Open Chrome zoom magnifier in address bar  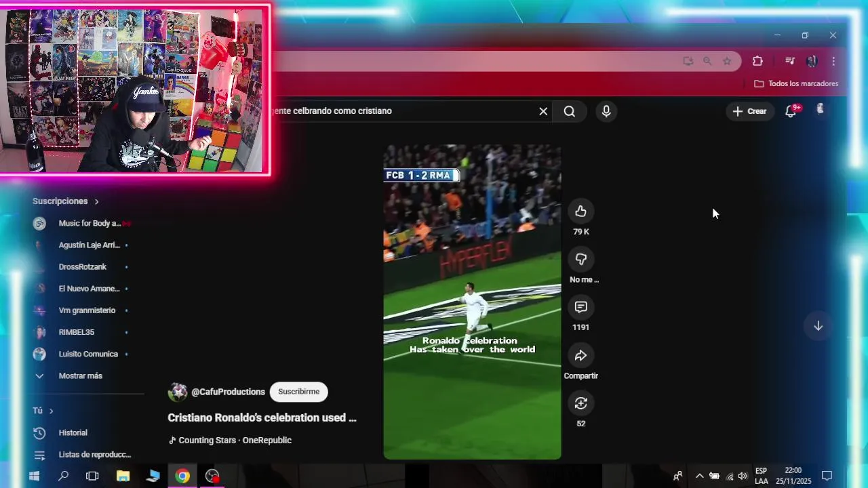(x=707, y=61)
